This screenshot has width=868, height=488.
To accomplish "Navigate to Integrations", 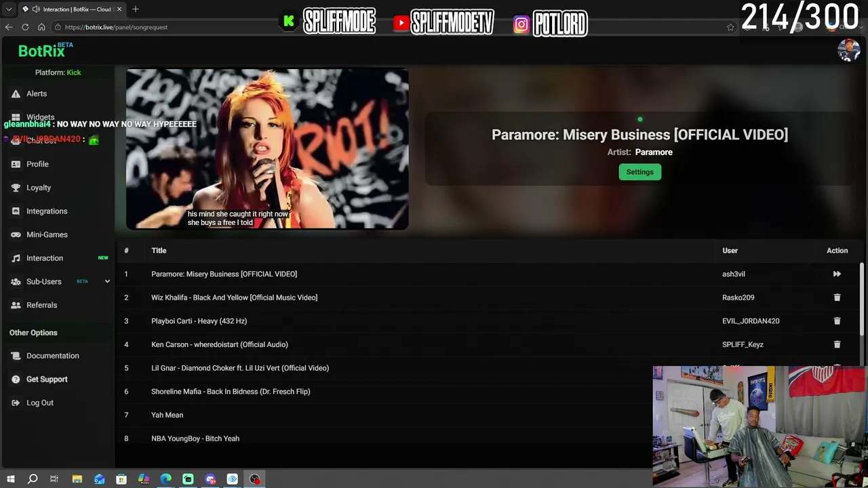I will pos(47,211).
